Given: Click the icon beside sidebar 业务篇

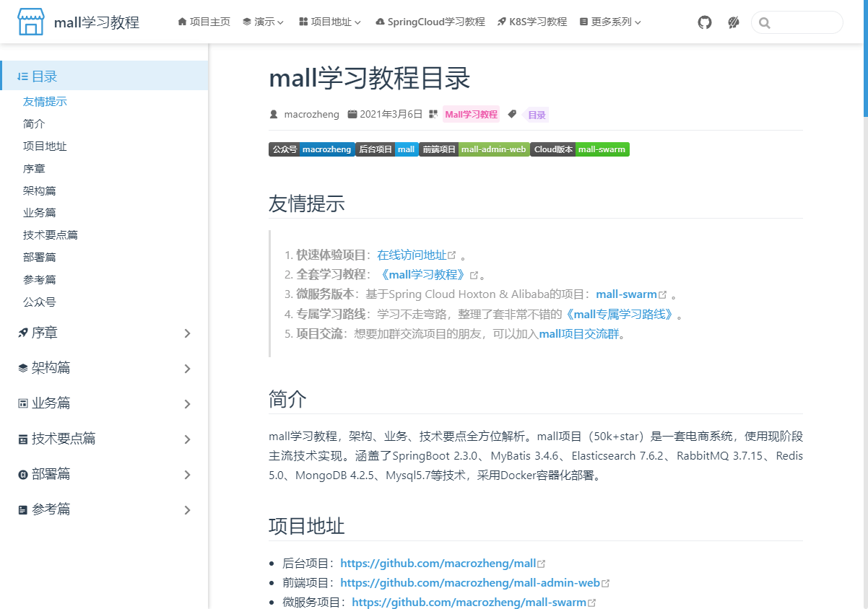Looking at the screenshot, I should click(x=23, y=403).
